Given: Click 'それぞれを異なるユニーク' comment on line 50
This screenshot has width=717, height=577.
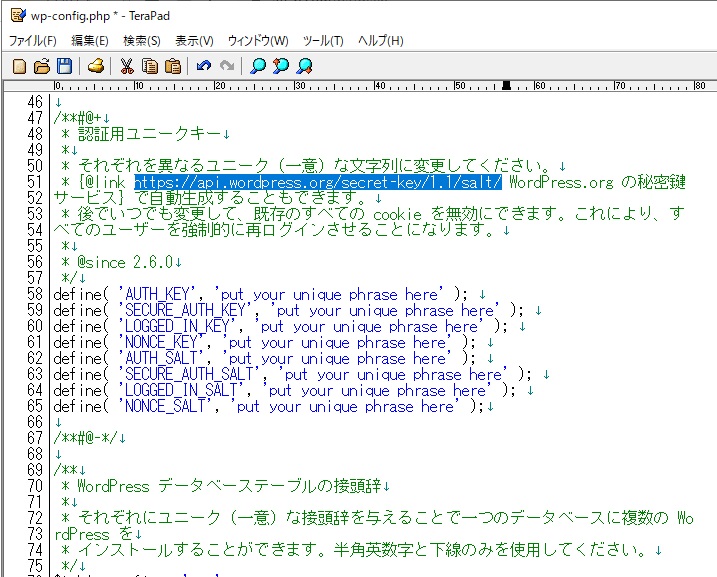Looking at the screenshot, I should pos(173,166).
